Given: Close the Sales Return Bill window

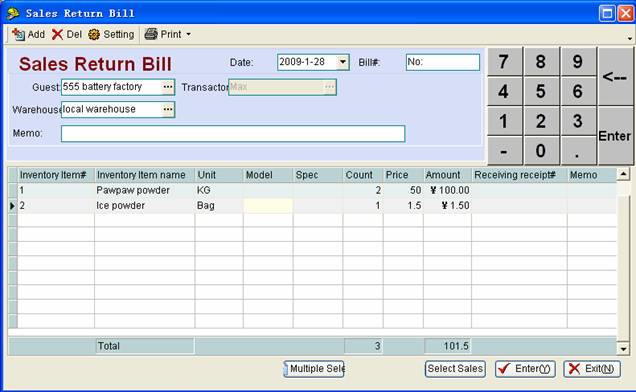Looking at the screenshot, I should pos(625,13).
